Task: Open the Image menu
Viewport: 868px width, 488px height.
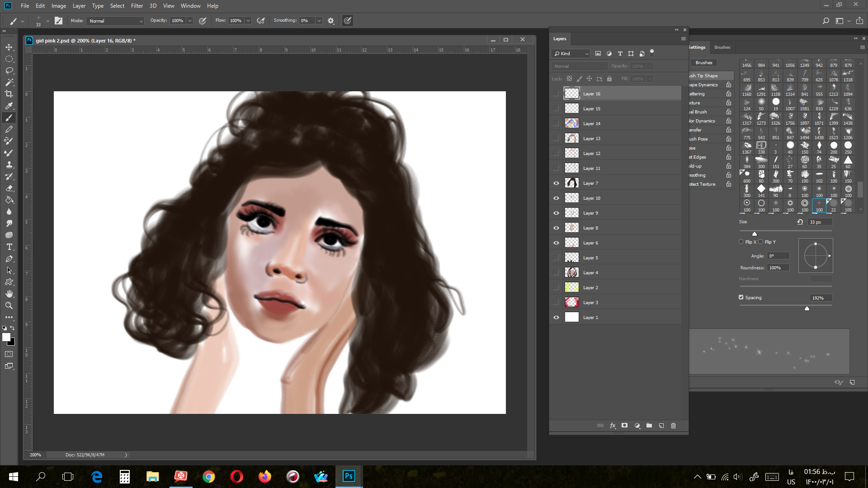Action: point(59,6)
